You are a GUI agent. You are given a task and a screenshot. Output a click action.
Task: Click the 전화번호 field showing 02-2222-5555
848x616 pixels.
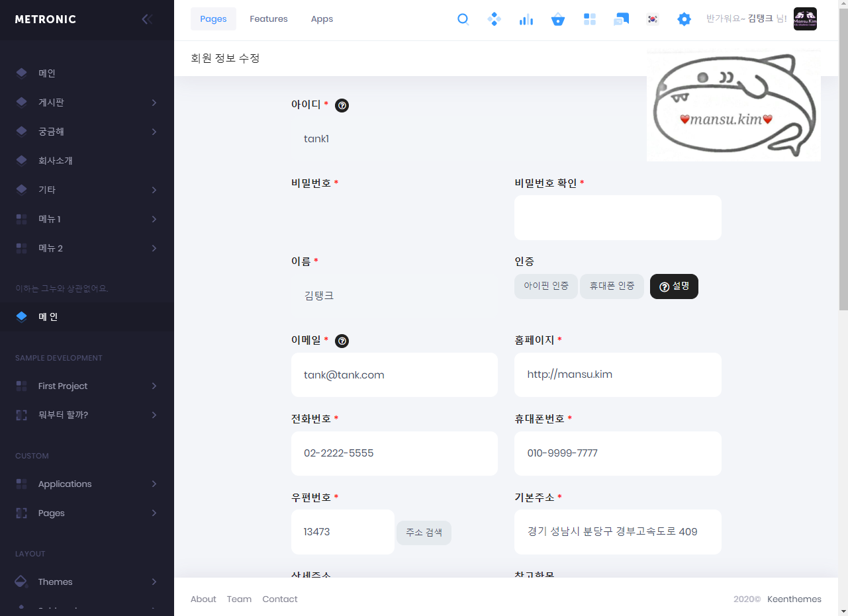pyautogui.click(x=395, y=453)
